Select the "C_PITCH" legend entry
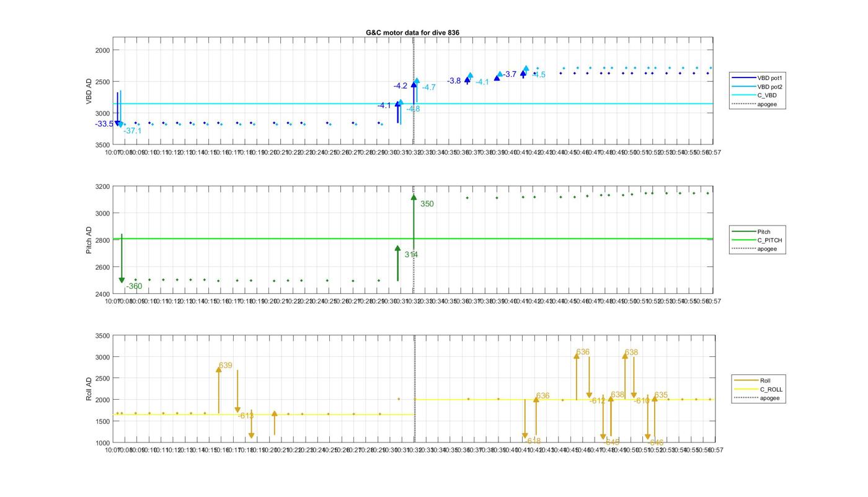 pos(755,240)
